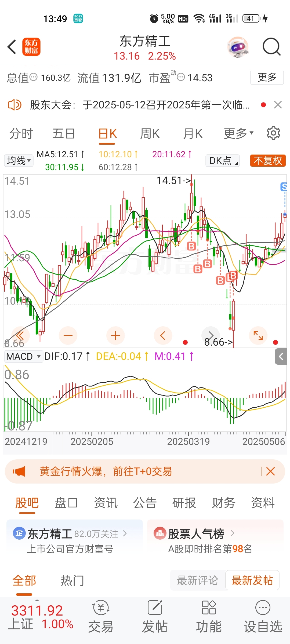Screen dimensions: 290x644
Task: Tap the double-left fast scroll chart button
Action: tap(20, 335)
